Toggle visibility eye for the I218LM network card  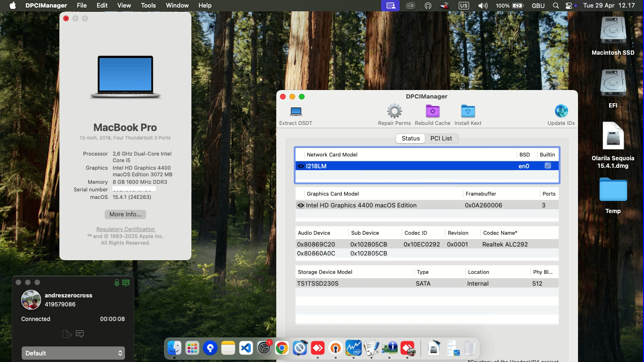(x=301, y=166)
